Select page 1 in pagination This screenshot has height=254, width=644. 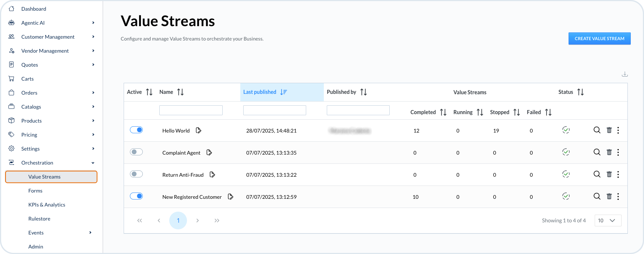pyautogui.click(x=178, y=221)
